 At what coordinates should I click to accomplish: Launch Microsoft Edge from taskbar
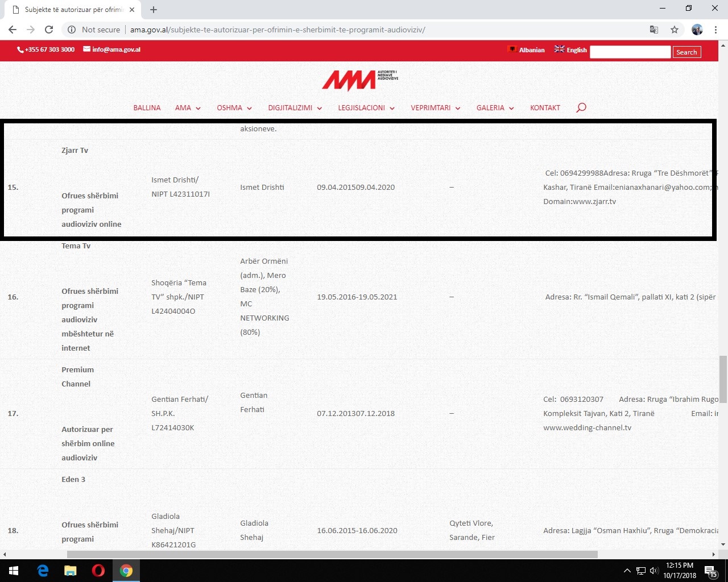43,571
